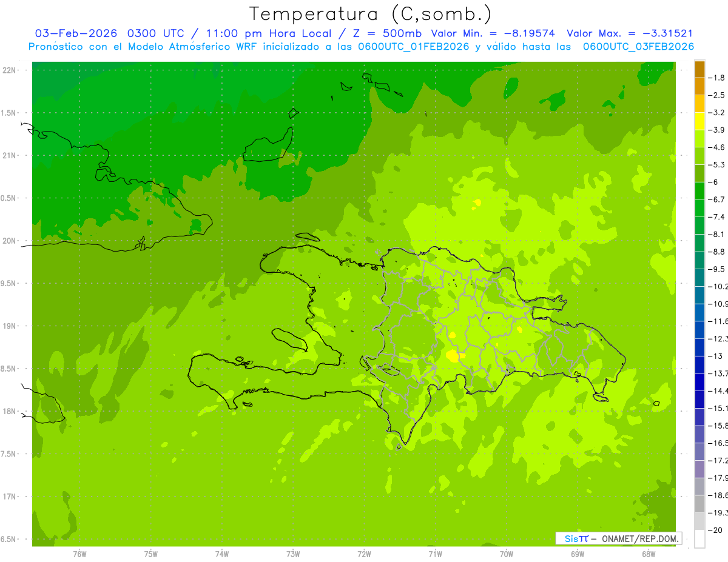
Task: Click the '68W' longitude label
Action: pyautogui.click(x=649, y=554)
